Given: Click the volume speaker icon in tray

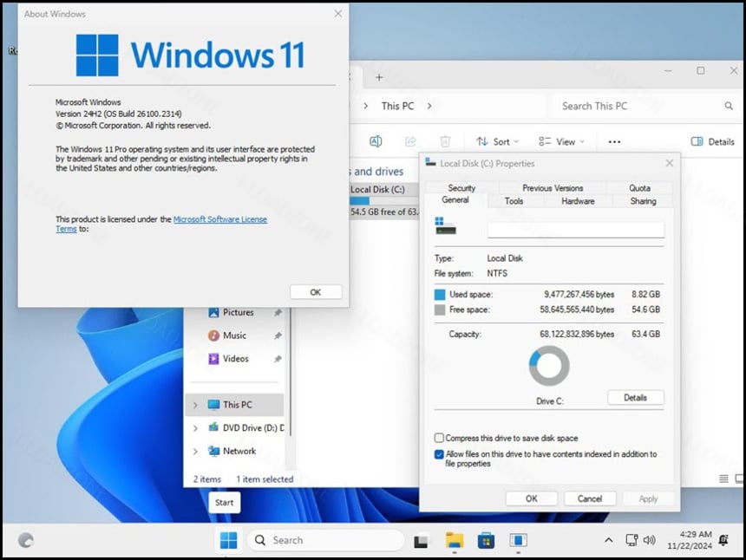Looking at the screenshot, I should (x=649, y=540).
